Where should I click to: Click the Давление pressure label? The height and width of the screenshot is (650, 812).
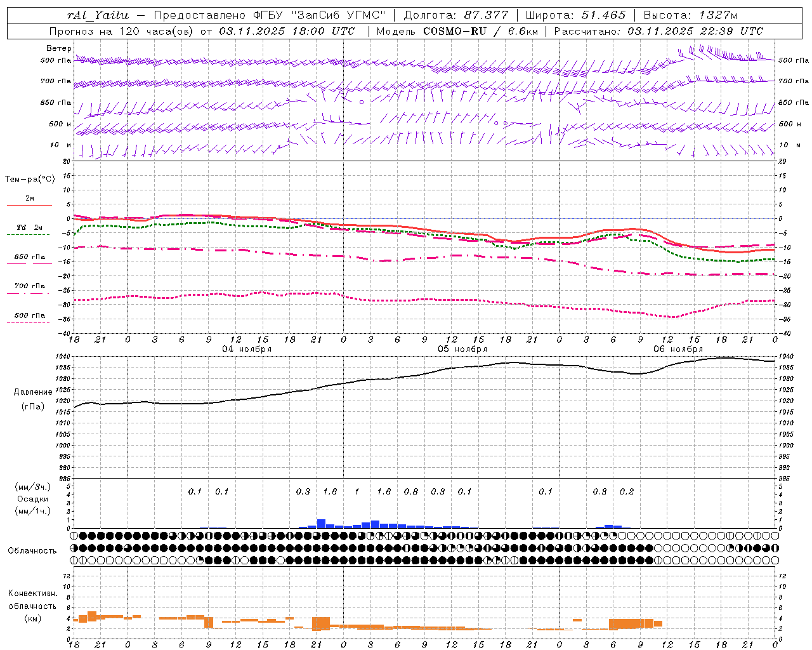pos(33,392)
